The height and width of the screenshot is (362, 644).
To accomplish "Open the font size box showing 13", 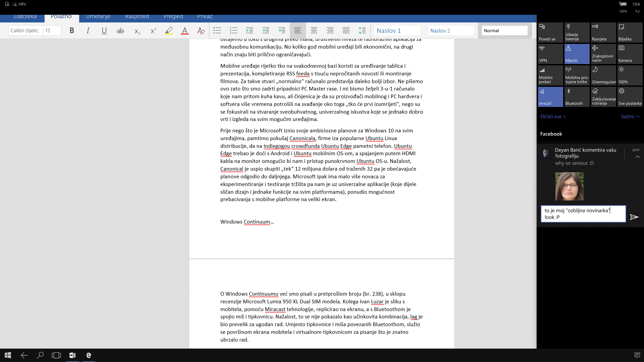I will [x=52, y=31].
